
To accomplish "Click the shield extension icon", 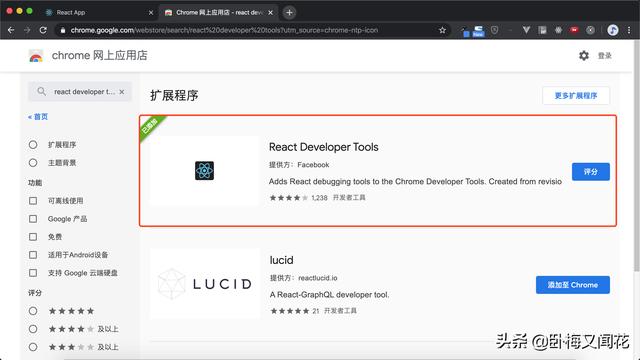I will pyautogui.click(x=494, y=30).
